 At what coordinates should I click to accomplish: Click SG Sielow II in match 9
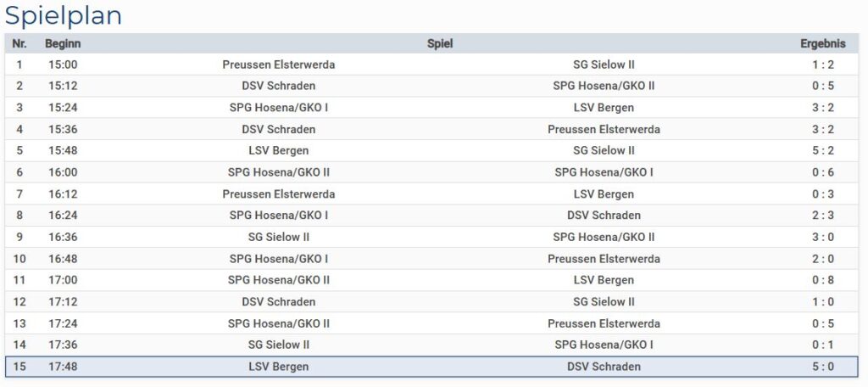coord(278,237)
